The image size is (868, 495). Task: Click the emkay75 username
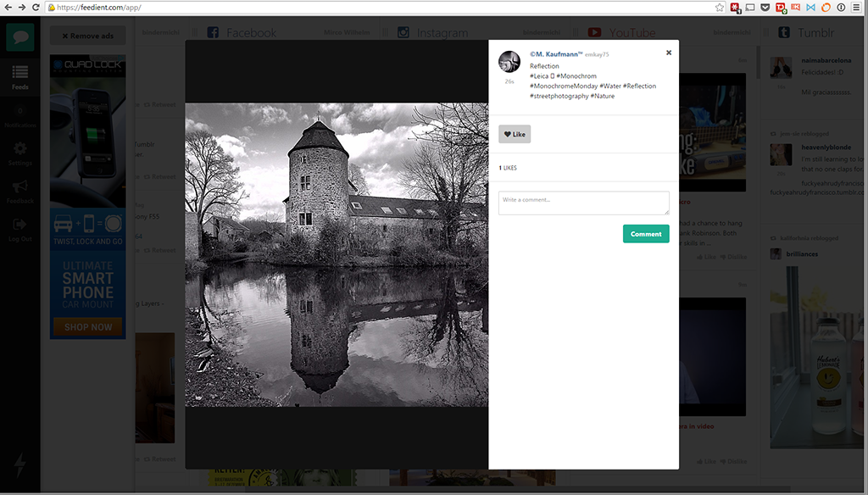tap(597, 55)
